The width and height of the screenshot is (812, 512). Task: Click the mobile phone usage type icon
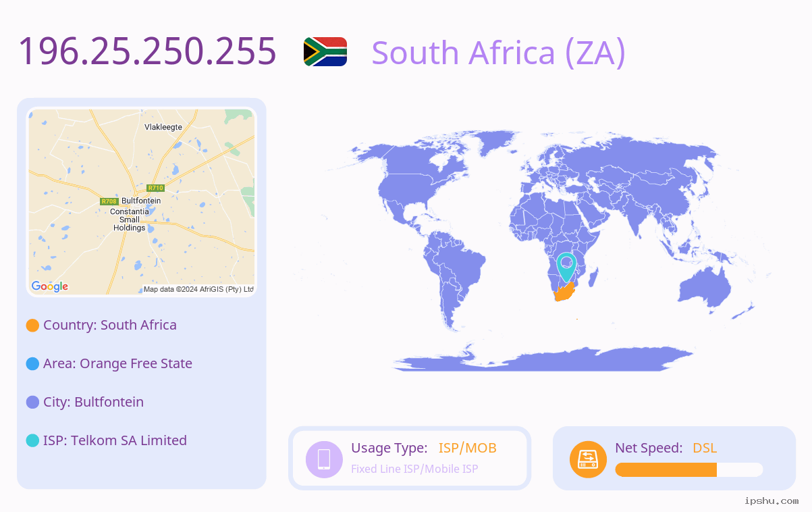coord(324,459)
